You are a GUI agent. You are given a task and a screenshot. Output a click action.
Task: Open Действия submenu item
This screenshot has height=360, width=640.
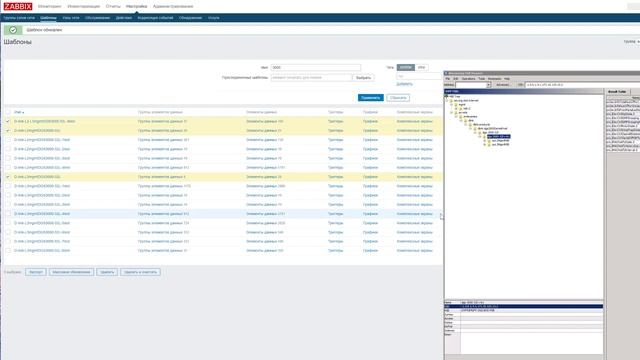click(x=124, y=18)
